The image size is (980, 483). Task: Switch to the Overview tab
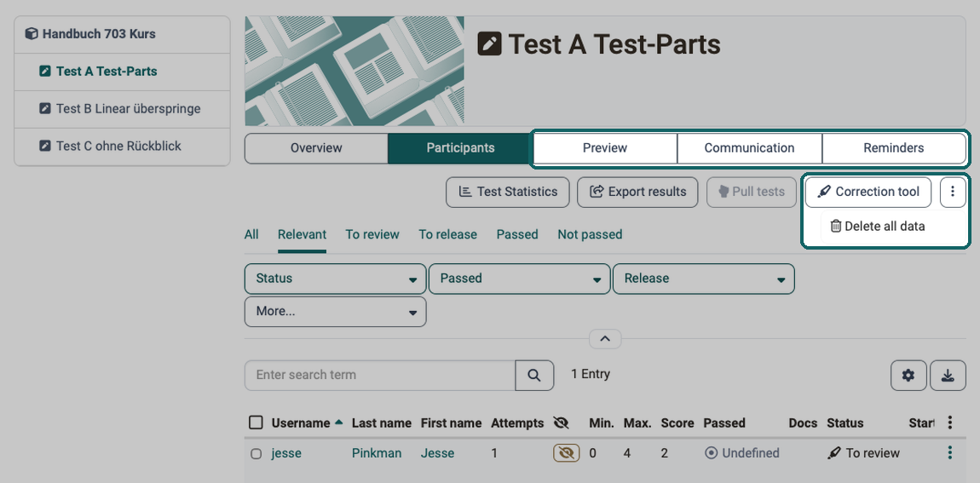click(x=316, y=148)
